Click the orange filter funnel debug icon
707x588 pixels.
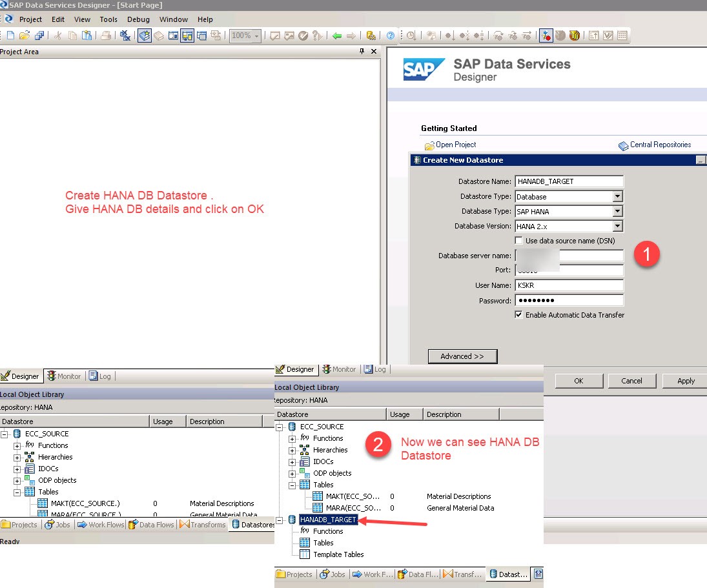tap(574, 35)
